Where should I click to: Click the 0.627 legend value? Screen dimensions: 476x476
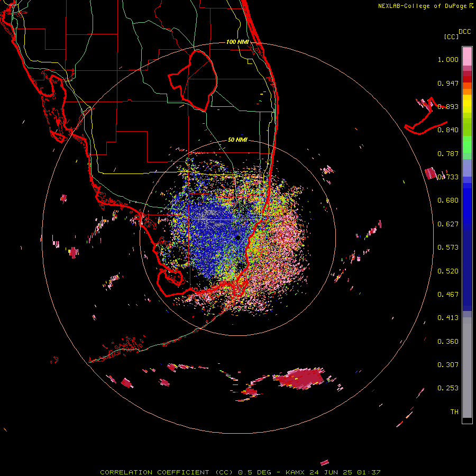448,224
